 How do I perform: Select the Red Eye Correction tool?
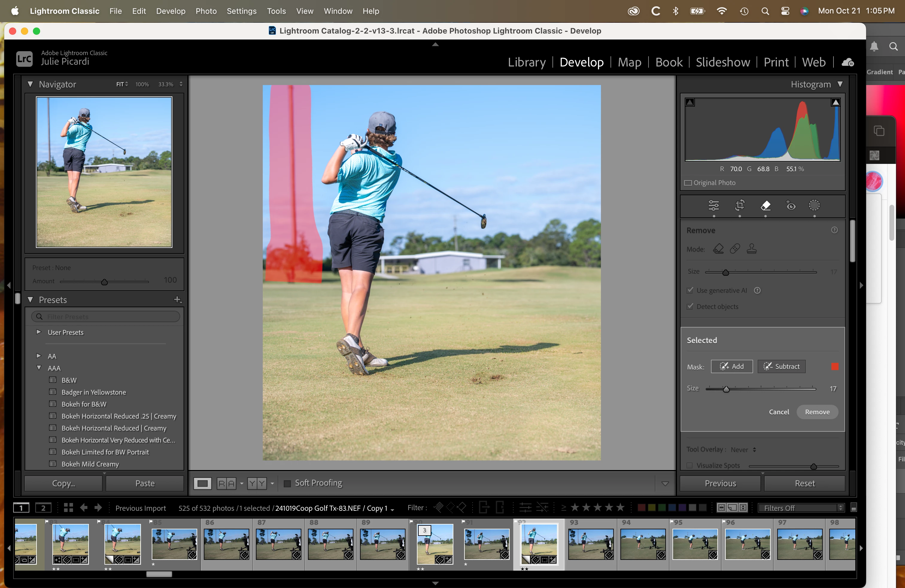[791, 205]
